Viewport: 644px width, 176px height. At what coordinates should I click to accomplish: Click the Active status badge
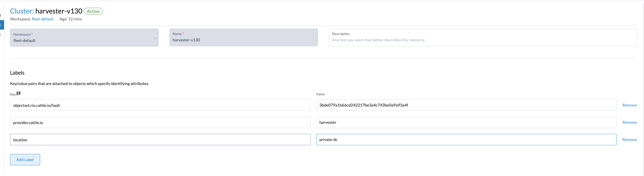[x=93, y=11]
